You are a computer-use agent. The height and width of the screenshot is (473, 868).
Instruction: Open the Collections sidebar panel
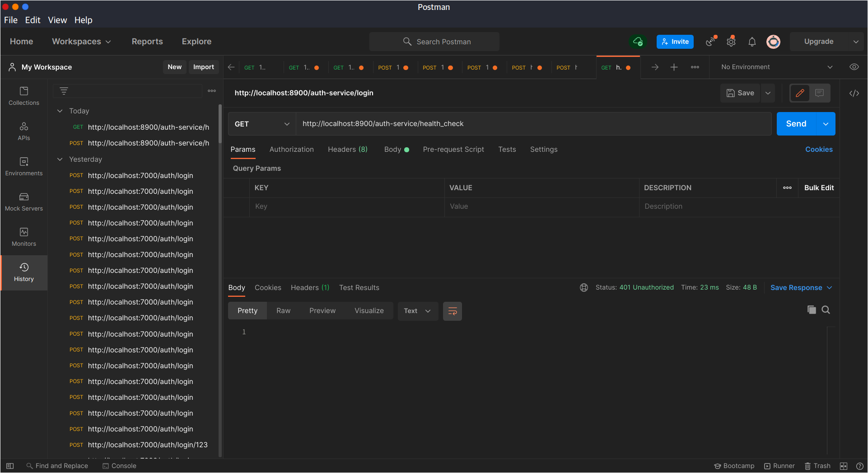coord(24,96)
